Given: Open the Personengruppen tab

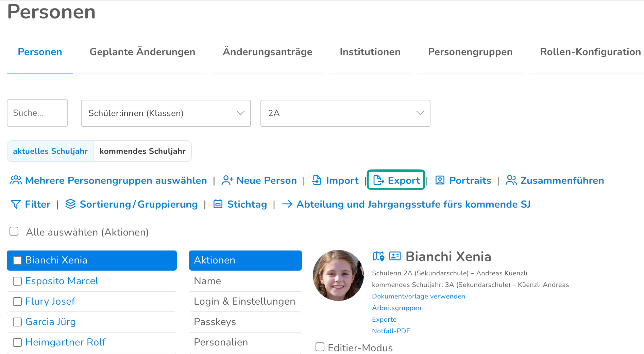Looking at the screenshot, I should tap(470, 52).
